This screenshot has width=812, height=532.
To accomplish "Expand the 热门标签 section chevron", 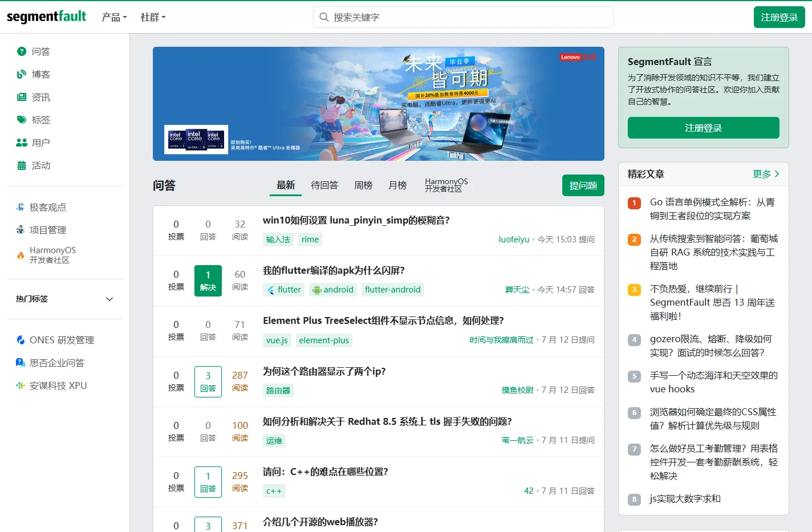I will [109, 299].
